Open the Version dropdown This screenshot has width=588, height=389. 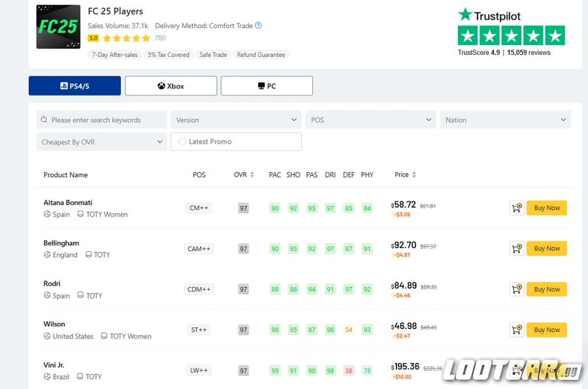237,120
